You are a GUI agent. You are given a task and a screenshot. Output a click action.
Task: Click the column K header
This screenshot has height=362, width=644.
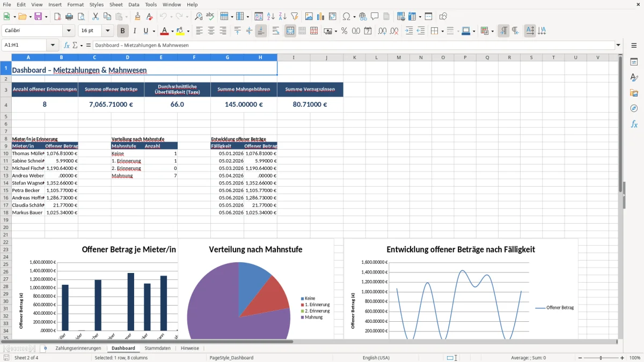point(354,57)
